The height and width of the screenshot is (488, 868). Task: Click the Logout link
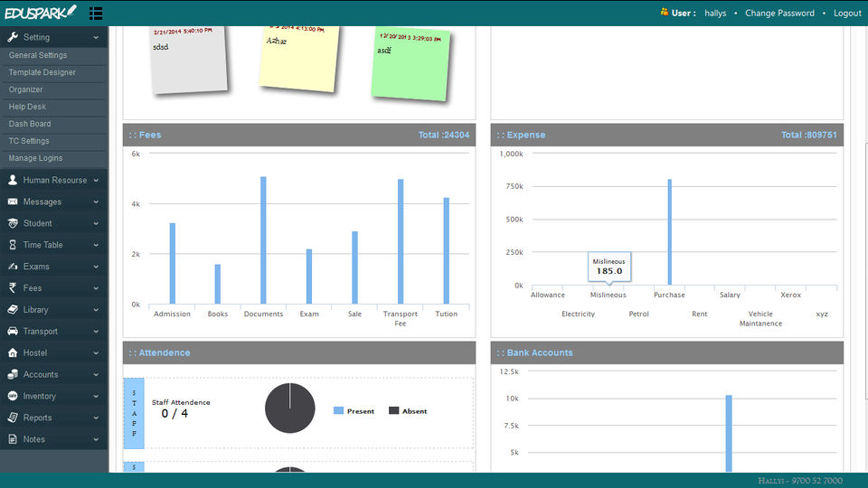(847, 13)
